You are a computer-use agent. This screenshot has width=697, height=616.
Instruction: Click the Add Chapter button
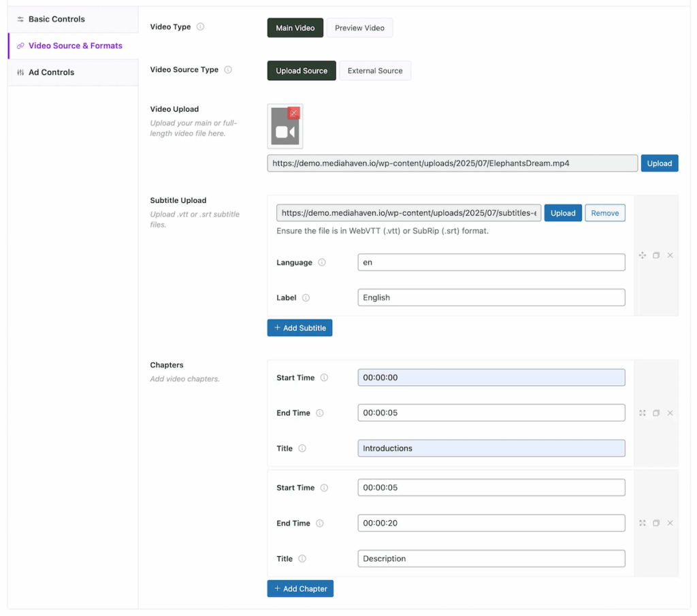(x=300, y=588)
